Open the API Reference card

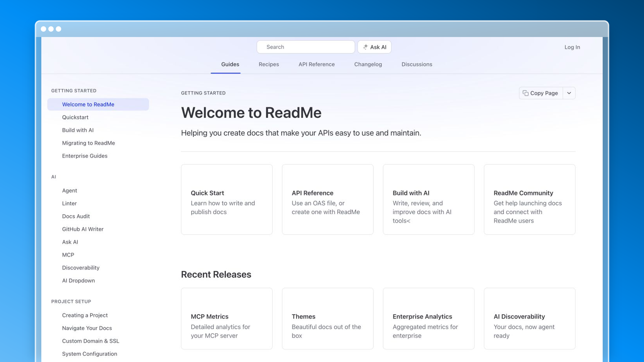click(x=328, y=200)
